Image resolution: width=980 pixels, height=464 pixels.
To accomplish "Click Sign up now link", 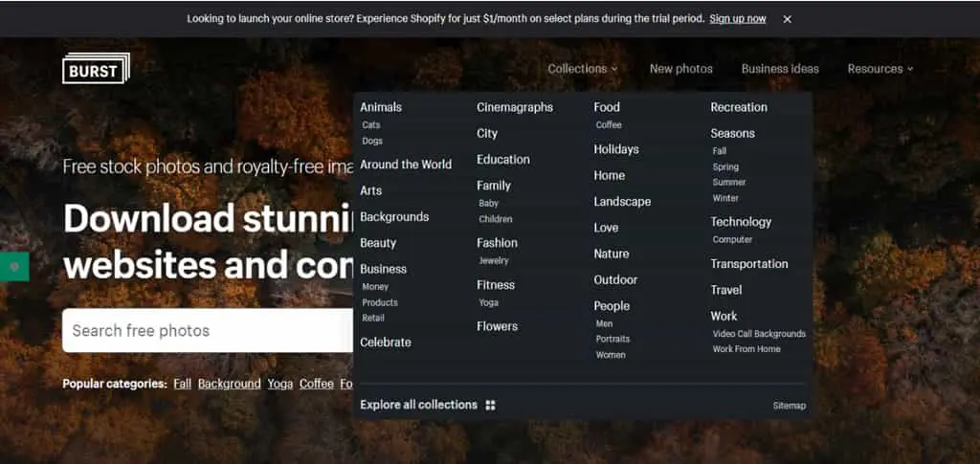I will (738, 19).
